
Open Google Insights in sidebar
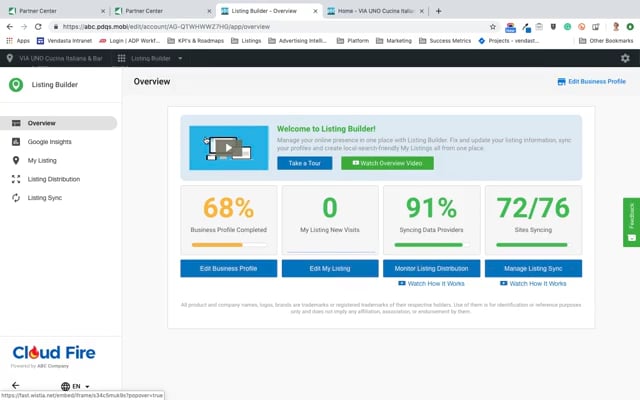[x=49, y=142]
